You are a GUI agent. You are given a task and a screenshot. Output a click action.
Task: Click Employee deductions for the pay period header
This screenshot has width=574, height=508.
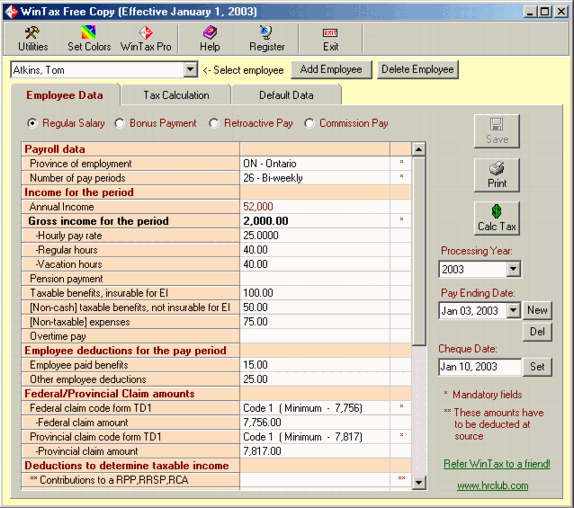pyautogui.click(x=130, y=351)
